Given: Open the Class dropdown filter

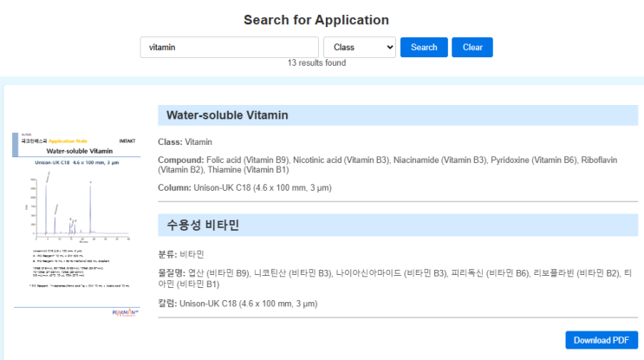Looking at the screenshot, I should [360, 47].
